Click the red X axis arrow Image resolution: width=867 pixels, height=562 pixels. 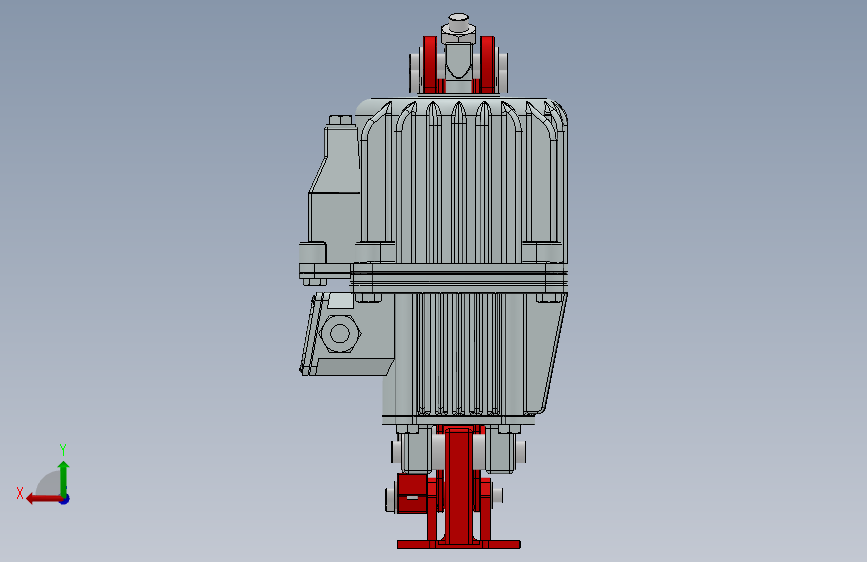click(44, 499)
